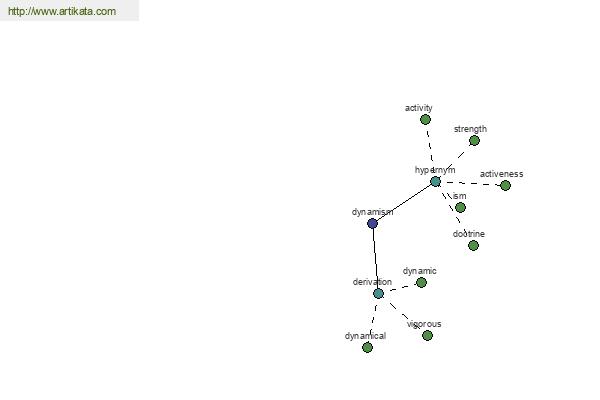Click the vigorous text label
600x400 pixels.
click(424, 324)
